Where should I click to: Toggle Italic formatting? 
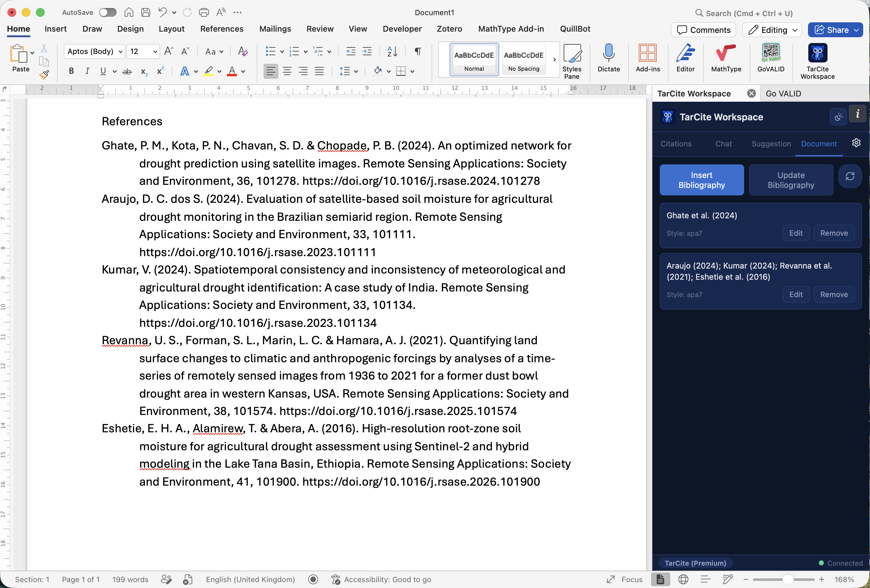tap(87, 71)
